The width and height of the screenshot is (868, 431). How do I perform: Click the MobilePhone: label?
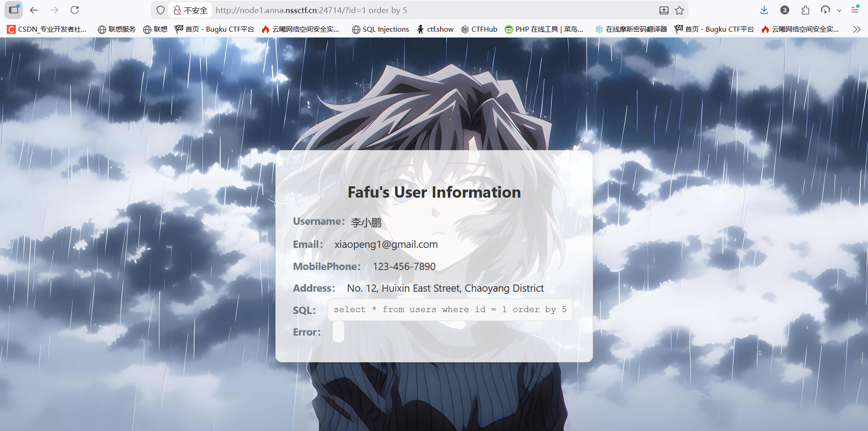pos(327,266)
